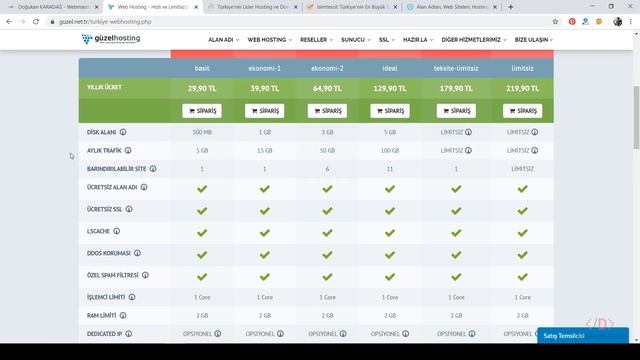The height and width of the screenshot is (360, 640).
Task: Order the ekonomi-1 plan with SİPARİŞ
Action: (264, 111)
